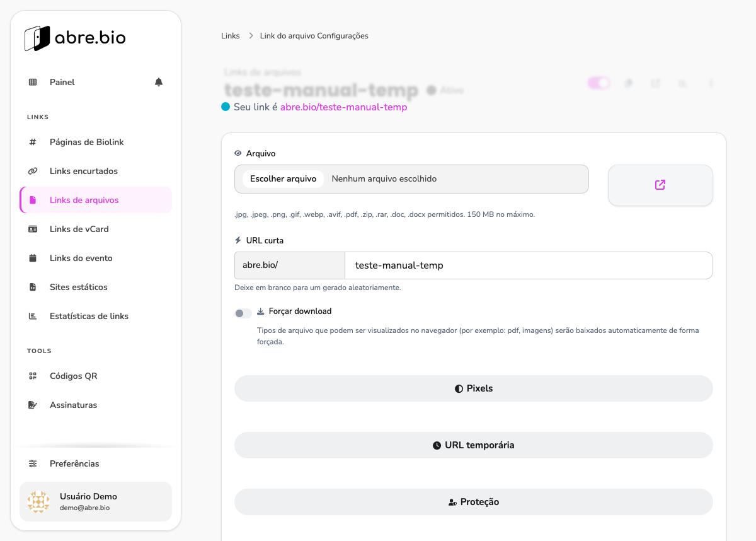The width and height of the screenshot is (756, 541).
Task: Open Estatísticas de links menu item
Action: [x=96, y=317]
